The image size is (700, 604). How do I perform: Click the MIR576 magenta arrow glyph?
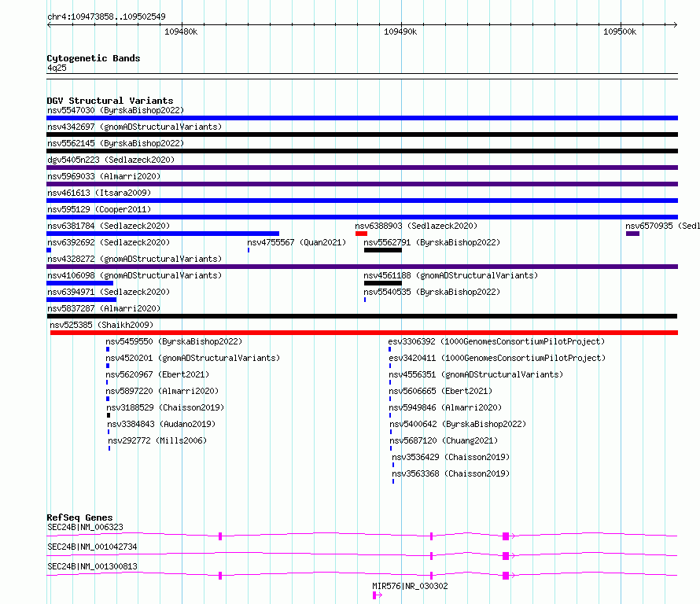click(x=378, y=595)
